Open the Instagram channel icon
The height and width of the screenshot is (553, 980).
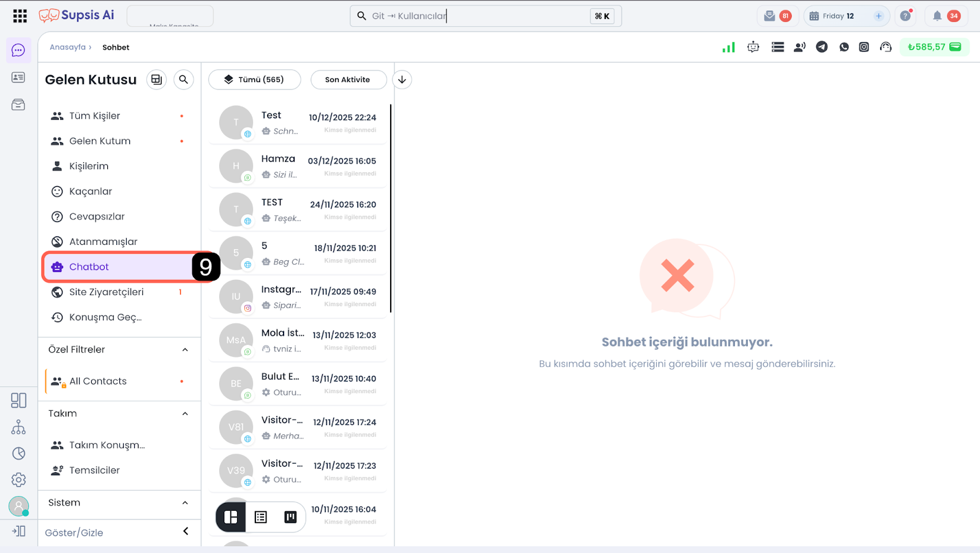pyautogui.click(x=864, y=47)
